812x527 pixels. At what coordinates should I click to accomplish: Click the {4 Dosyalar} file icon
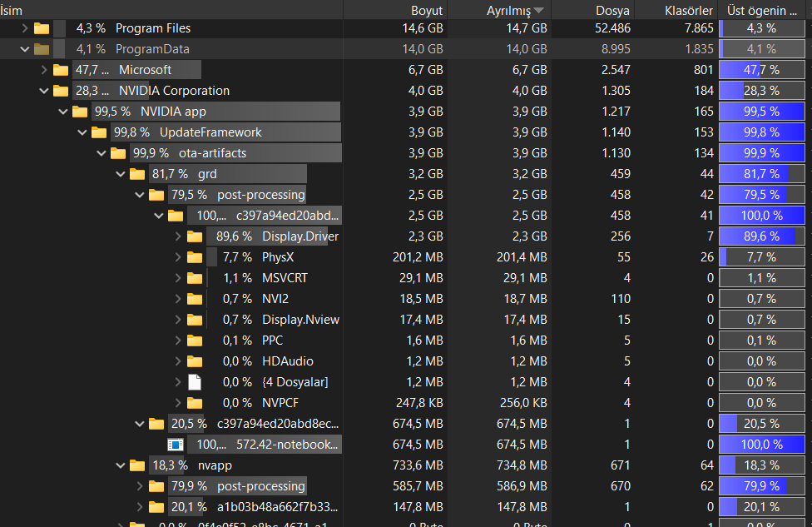click(x=195, y=382)
